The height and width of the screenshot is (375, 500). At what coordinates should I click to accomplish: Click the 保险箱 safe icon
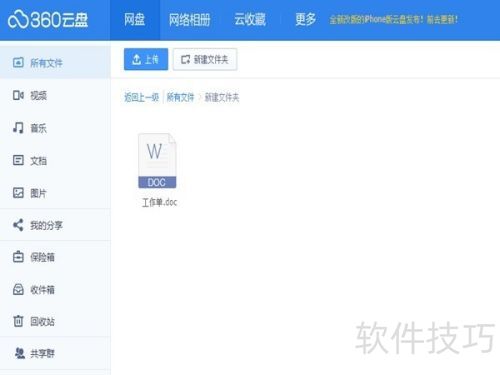(x=18, y=257)
